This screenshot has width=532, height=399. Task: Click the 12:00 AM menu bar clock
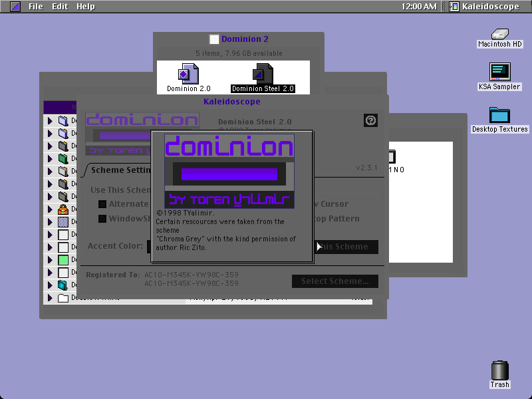(x=419, y=7)
